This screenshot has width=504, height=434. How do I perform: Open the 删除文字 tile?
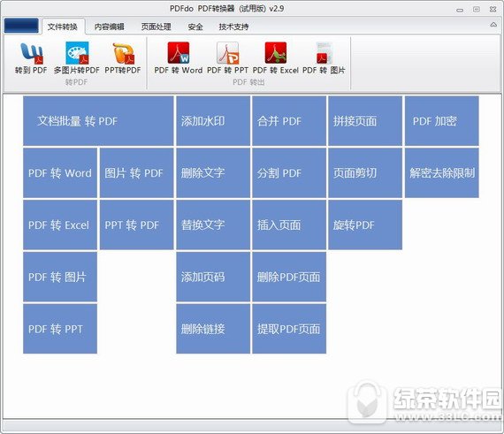pyautogui.click(x=213, y=173)
